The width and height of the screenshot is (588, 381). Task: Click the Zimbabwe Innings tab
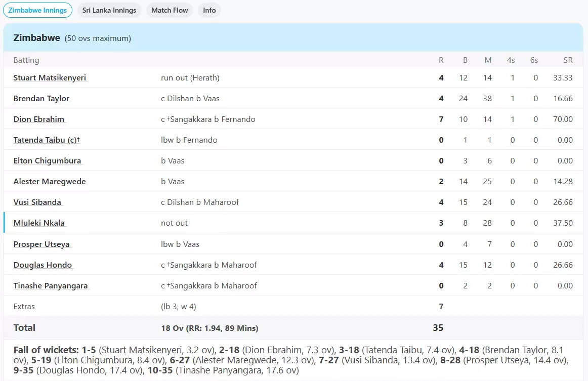pyautogui.click(x=38, y=10)
